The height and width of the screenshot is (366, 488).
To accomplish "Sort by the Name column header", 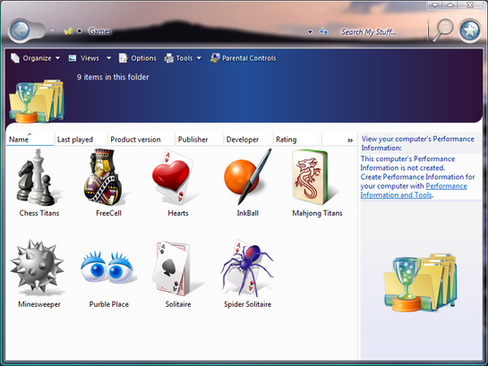I will (x=30, y=139).
